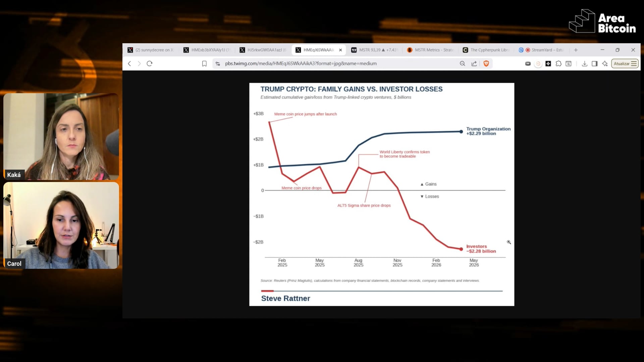Click the 'Nov 2025' axis label
Viewport: 644px width, 362px height.
point(397,262)
